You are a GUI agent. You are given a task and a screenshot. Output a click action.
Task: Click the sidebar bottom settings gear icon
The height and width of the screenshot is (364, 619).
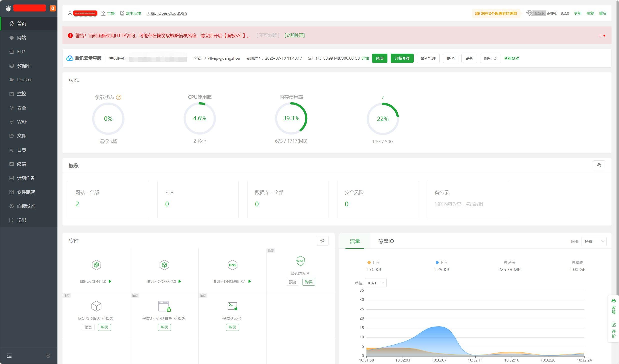(48, 356)
